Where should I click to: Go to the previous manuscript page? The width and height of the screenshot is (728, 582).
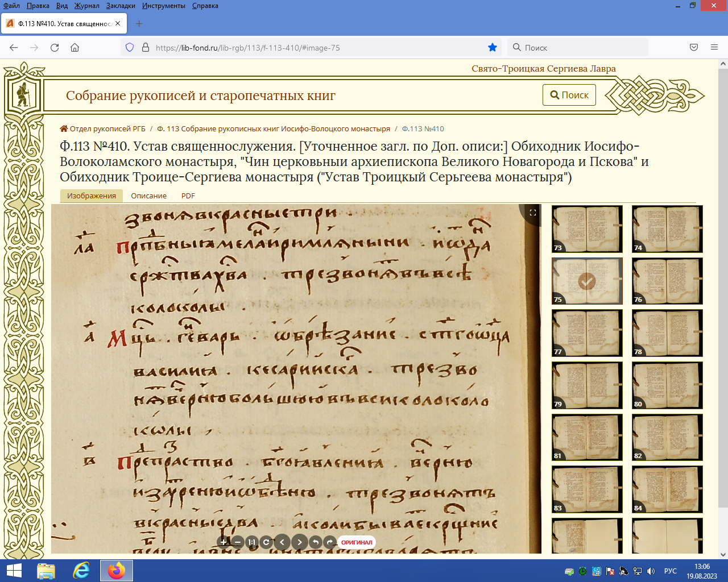tap(282, 542)
